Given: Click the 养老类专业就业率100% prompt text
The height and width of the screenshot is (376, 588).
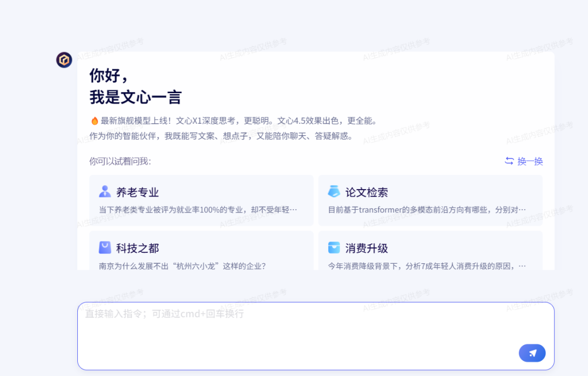Looking at the screenshot, I should (198, 210).
